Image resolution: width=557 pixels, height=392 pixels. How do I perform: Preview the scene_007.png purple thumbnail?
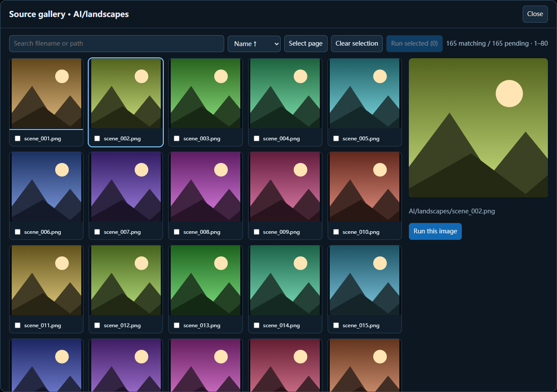(126, 187)
